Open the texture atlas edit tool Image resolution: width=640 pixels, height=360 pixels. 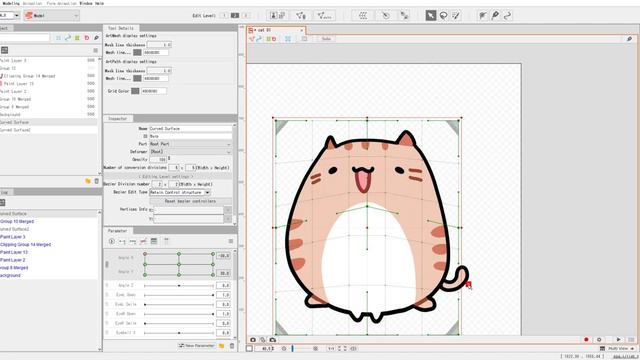coord(277,16)
